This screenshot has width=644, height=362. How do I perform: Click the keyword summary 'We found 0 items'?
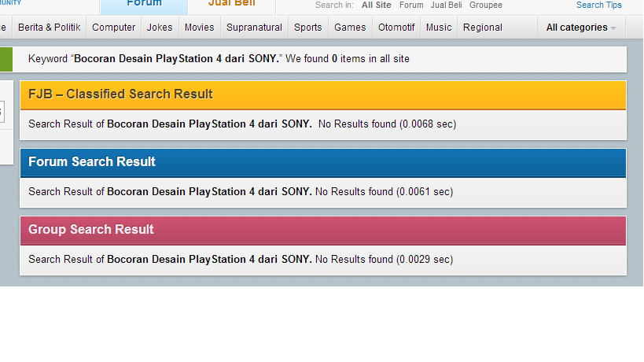coord(325,59)
